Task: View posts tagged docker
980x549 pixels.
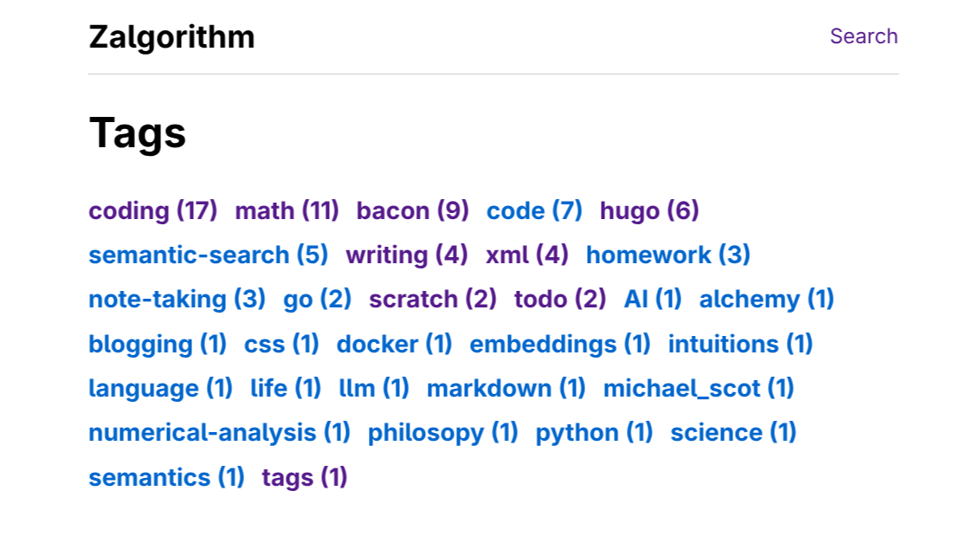Action: tap(394, 344)
